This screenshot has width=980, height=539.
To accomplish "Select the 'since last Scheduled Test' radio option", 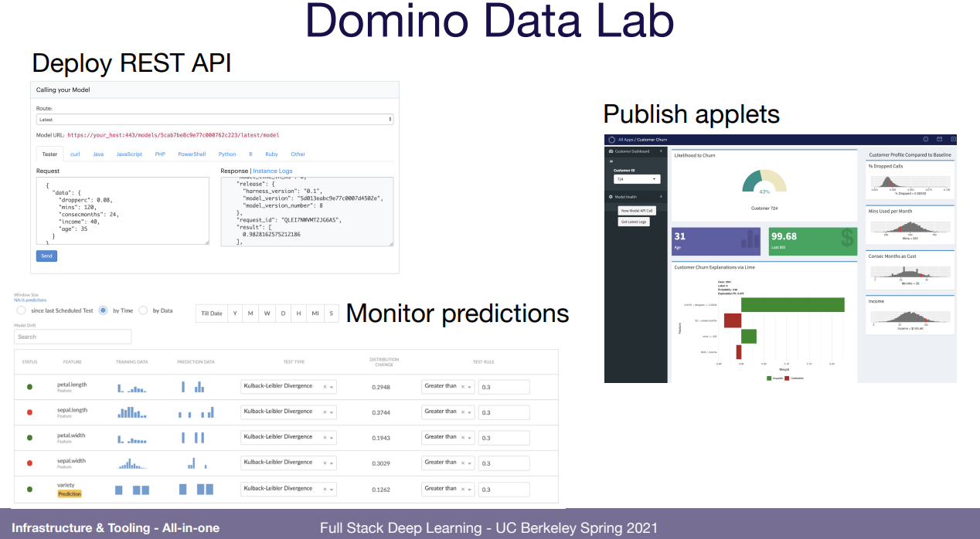I will click(21, 310).
